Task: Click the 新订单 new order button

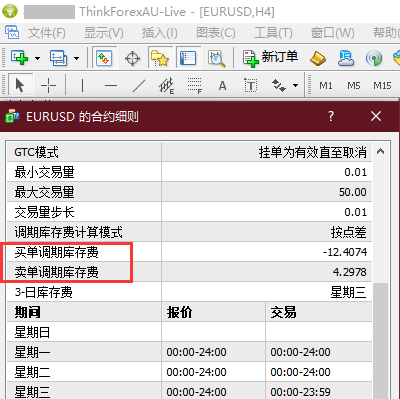Action: click(x=270, y=58)
